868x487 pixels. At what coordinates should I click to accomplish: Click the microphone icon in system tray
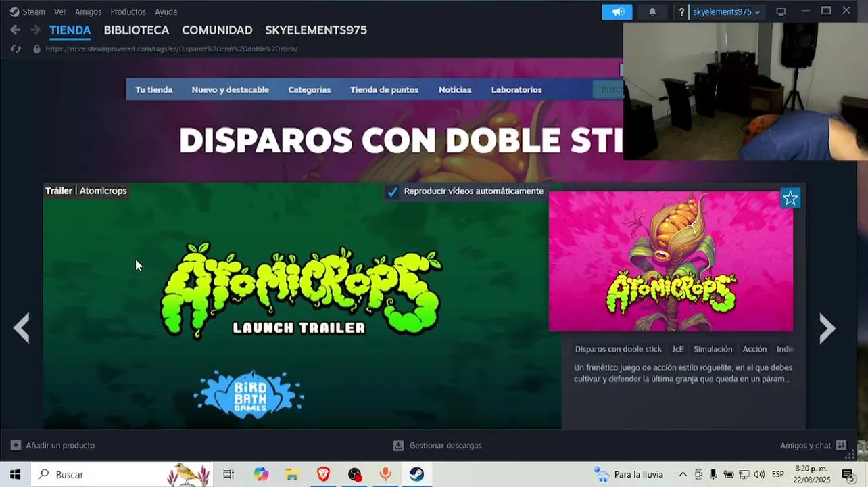click(713, 474)
